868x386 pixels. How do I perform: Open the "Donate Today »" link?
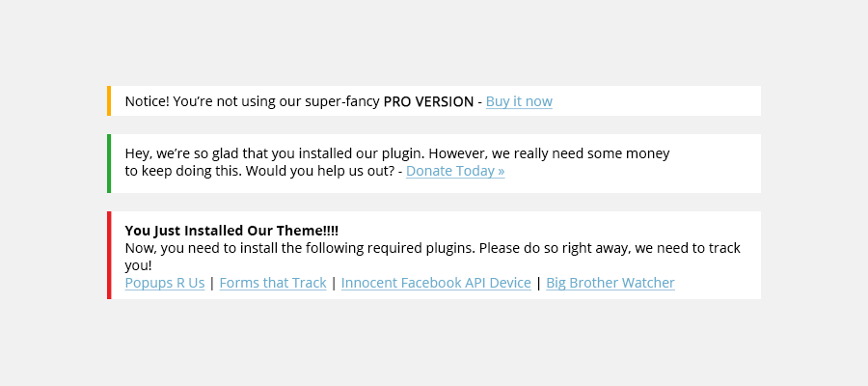pyautogui.click(x=455, y=171)
